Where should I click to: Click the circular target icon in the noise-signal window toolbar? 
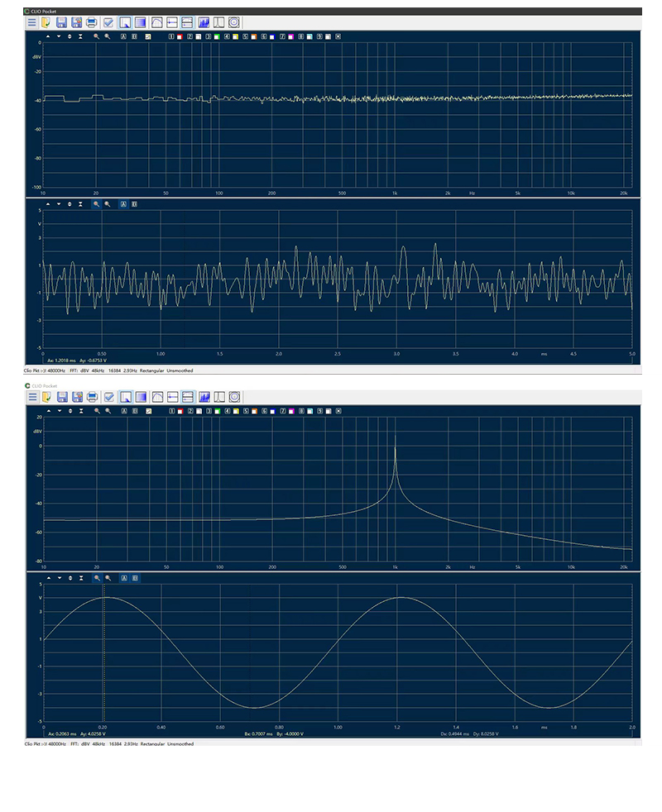pyautogui.click(x=234, y=22)
